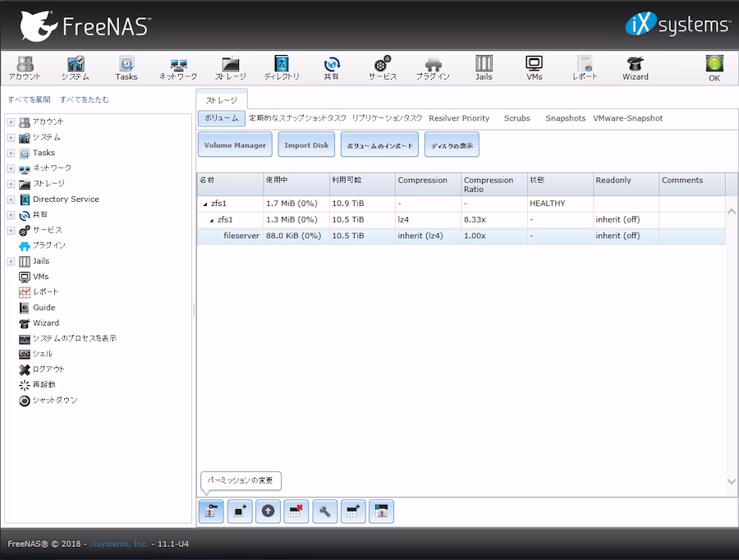The width and height of the screenshot is (739, 560).
Task: Click the すべてを展開 link
Action: tap(30, 99)
